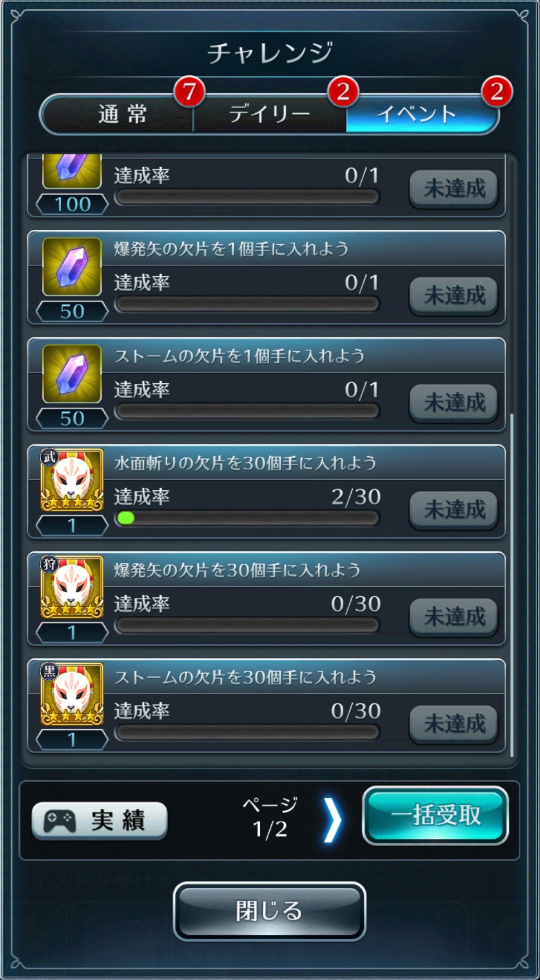
Task: Click 未達成 button for 爆発矢の欠片を30個
Action: point(454,617)
